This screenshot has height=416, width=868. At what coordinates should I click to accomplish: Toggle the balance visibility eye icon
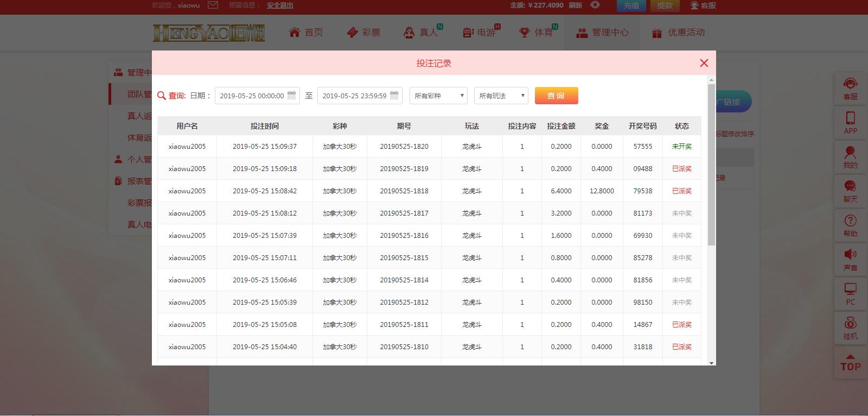click(595, 5)
